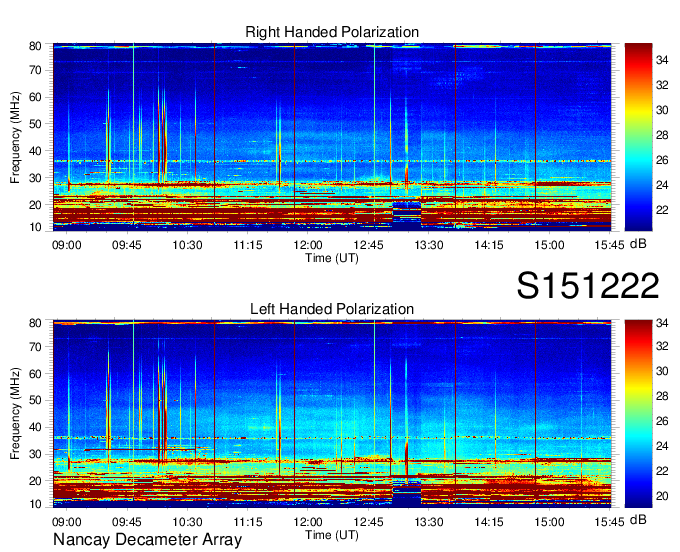This screenshot has height=552, width=680.
Task: Click the 11:15 tick label under bottom plot
Action: (248, 522)
